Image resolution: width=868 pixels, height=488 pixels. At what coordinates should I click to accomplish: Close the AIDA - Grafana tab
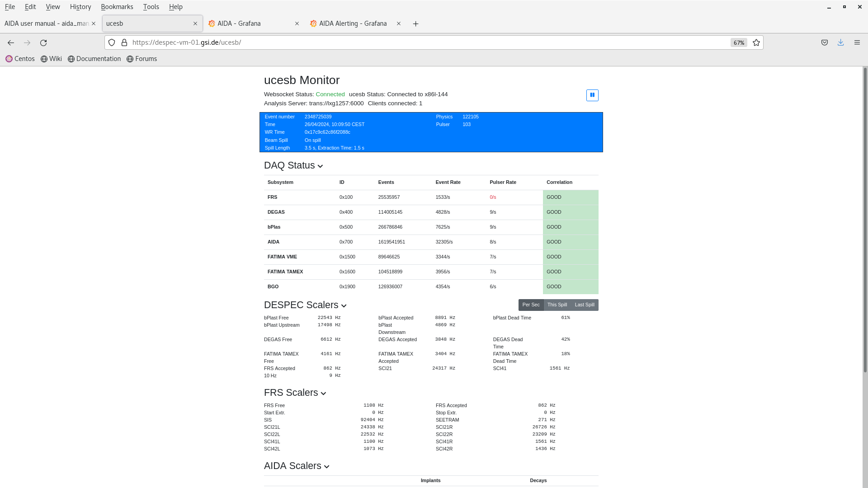297,23
